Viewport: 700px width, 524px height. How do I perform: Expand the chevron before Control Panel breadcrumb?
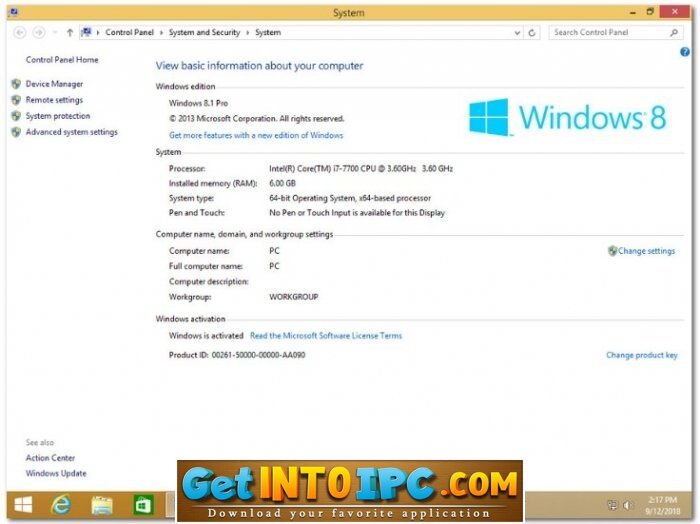[98, 33]
